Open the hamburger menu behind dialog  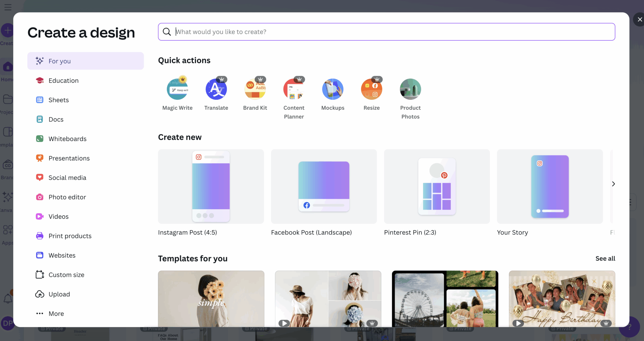click(8, 7)
